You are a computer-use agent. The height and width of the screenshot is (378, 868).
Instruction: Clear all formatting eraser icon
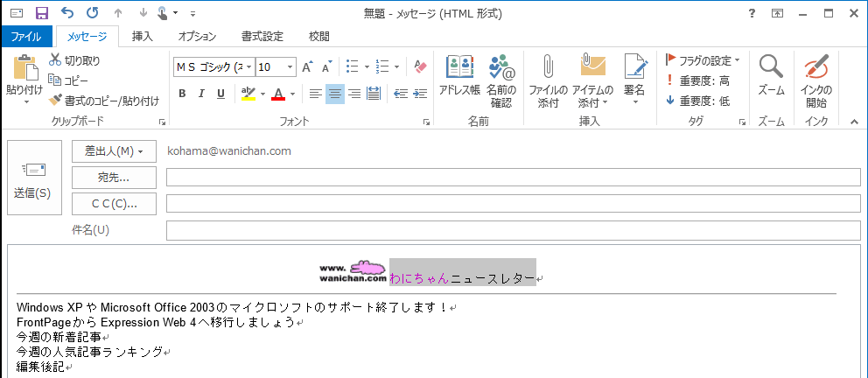421,67
